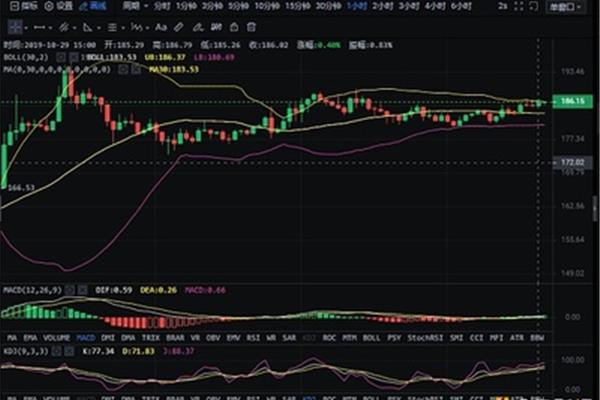Image resolution: width=600 pixels, height=400 pixels.
Task: Open wave pattern tool dropdown arrow
Action: pyautogui.click(x=147, y=28)
